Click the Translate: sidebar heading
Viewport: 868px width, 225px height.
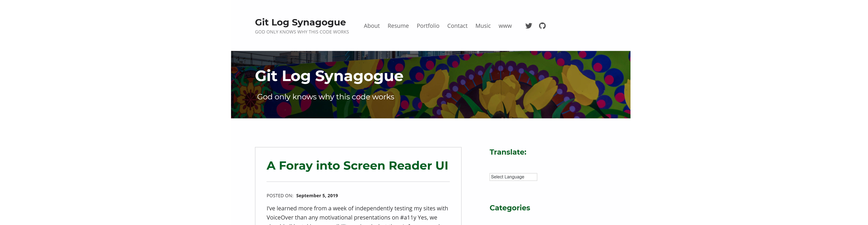click(x=507, y=152)
